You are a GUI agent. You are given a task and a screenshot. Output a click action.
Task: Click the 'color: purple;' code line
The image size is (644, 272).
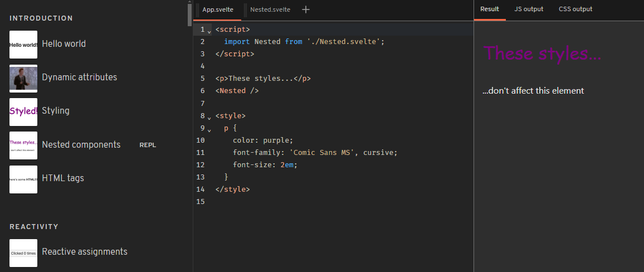tap(263, 140)
